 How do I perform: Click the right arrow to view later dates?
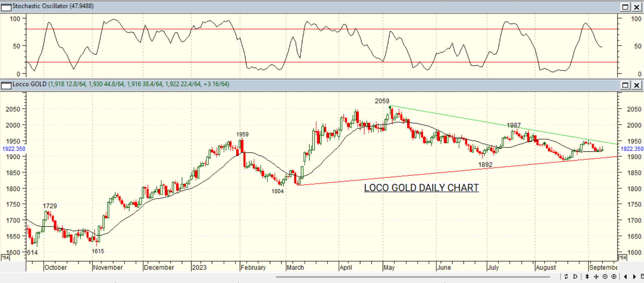(634, 276)
